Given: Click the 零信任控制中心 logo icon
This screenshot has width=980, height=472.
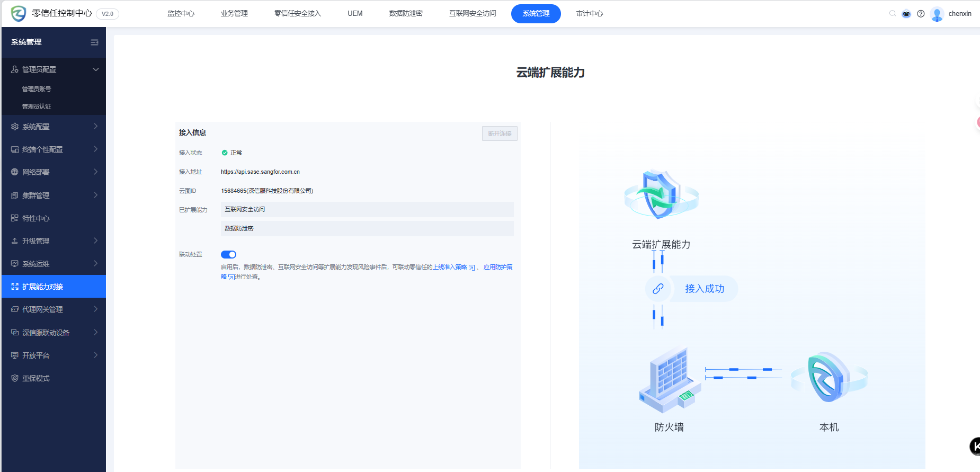Looking at the screenshot, I should (19, 14).
